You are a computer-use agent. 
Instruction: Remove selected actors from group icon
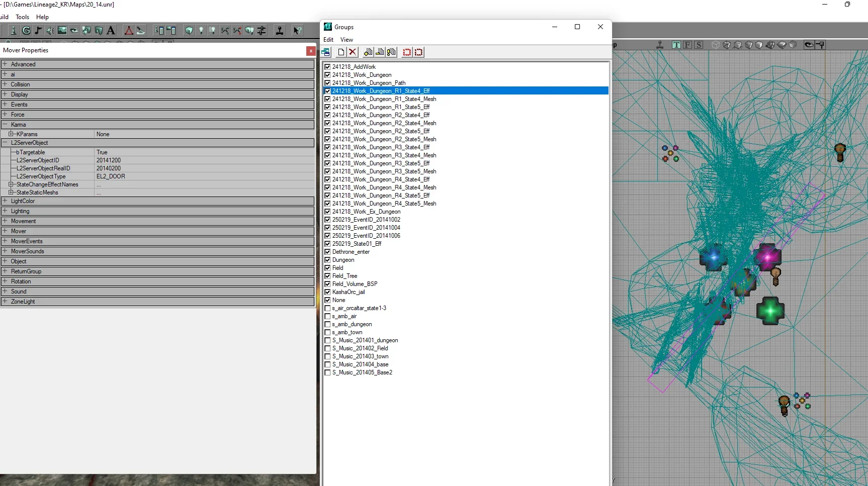(380, 52)
